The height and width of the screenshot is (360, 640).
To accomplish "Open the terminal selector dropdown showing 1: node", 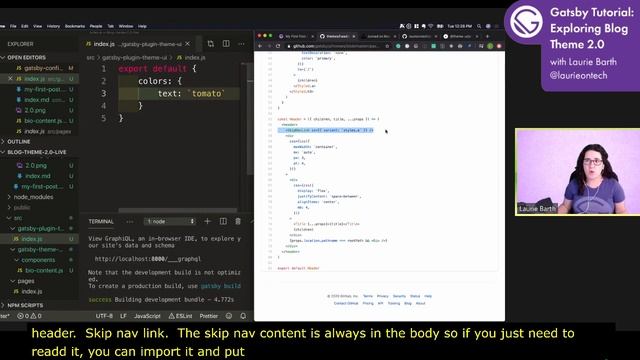I will click(x=170, y=221).
